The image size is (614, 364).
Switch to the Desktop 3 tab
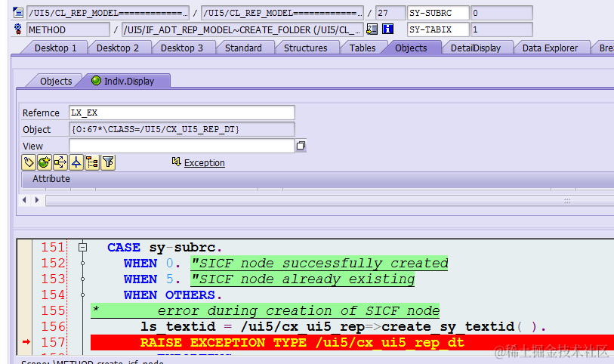point(182,48)
